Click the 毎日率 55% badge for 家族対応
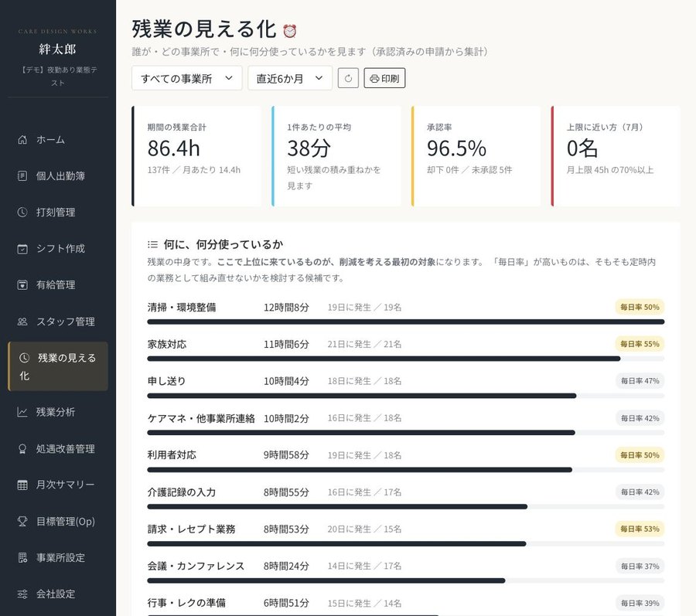The image size is (696, 616). tap(640, 344)
